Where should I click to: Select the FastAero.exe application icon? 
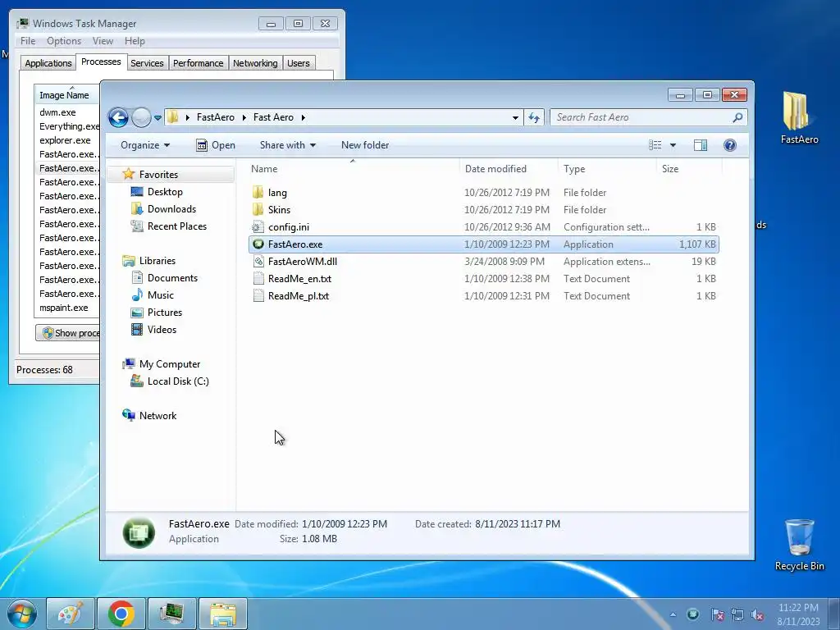pos(258,244)
